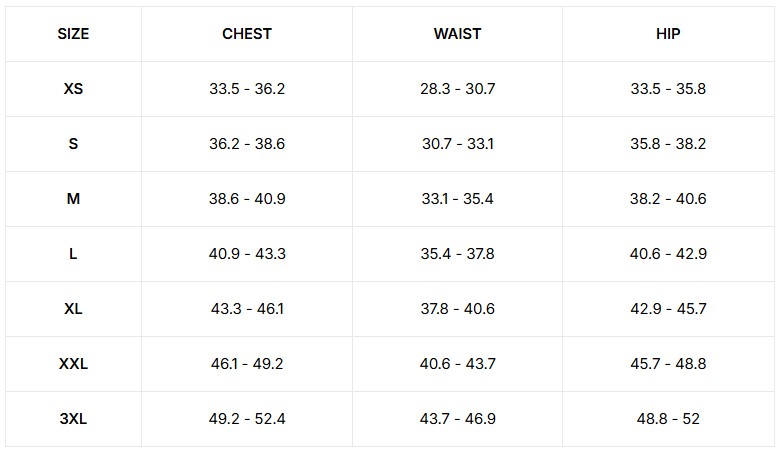Click chest value 40.9 - 43.3
The height and width of the screenshot is (450, 780).
tap(247, 254)
